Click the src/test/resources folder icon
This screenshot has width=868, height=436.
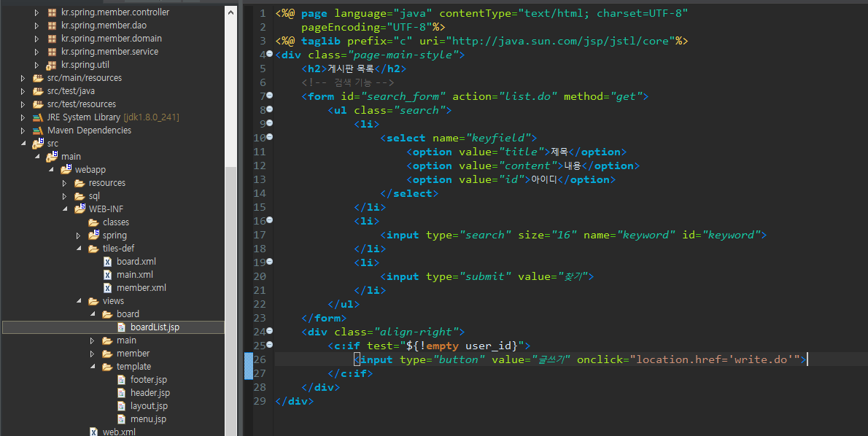click(38, 104)
